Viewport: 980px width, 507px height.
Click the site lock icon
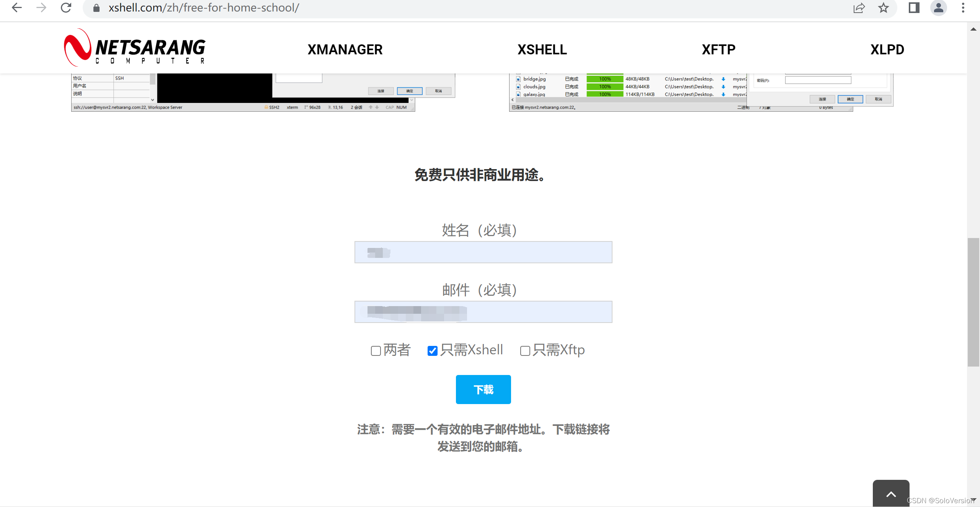click(96, 8)
